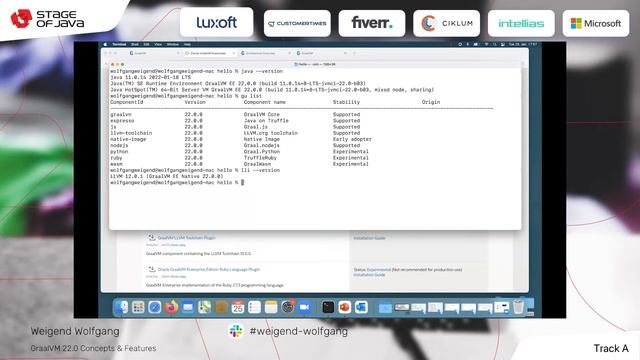Open Mail from the Dock
This screenshot has height=360, width=640.
[x=188, y=307]
